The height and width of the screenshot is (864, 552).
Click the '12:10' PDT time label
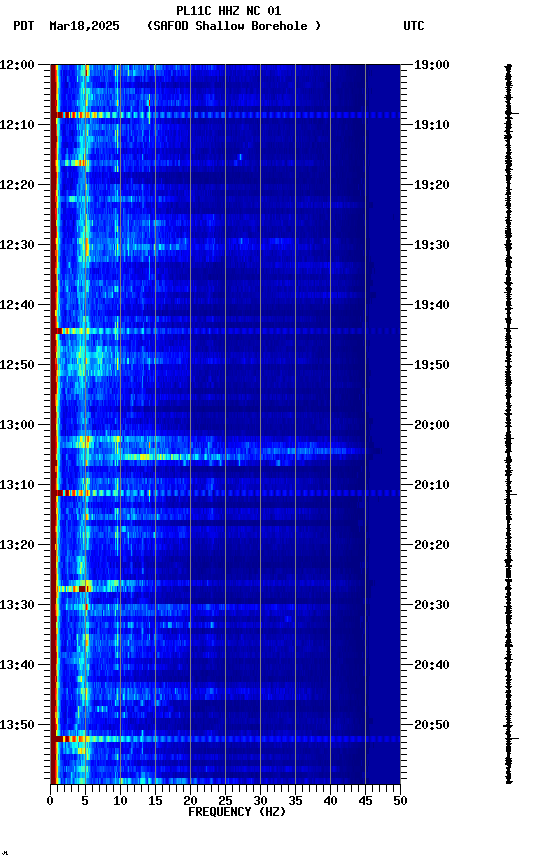[x=17, y=125]
